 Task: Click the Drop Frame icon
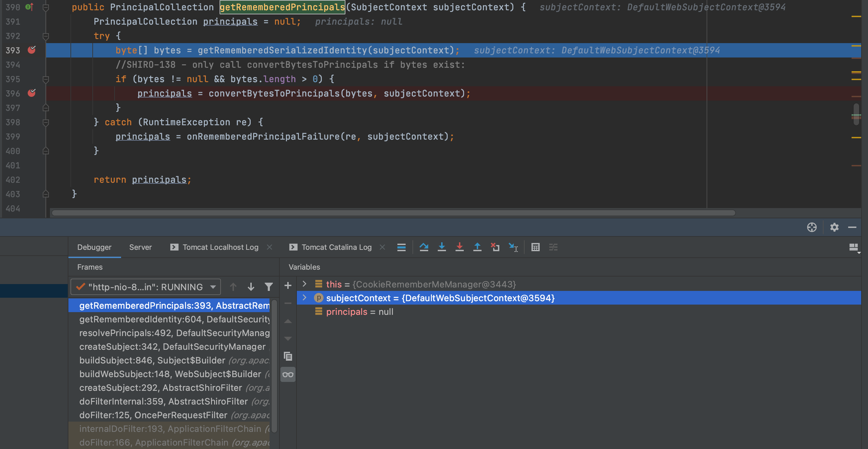[x=495, y=247]
